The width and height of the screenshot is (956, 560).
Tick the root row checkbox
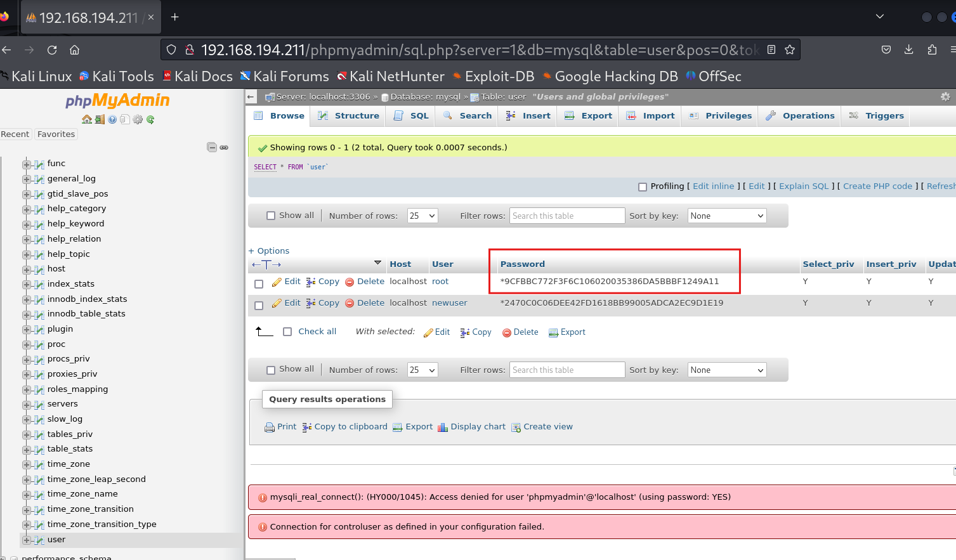click(259, 284)
